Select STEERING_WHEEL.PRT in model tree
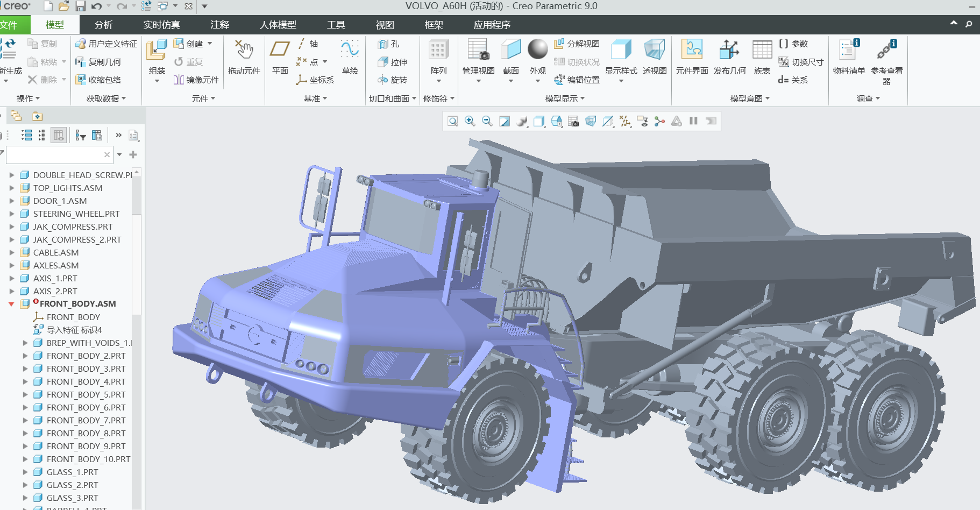 (76, 214)
